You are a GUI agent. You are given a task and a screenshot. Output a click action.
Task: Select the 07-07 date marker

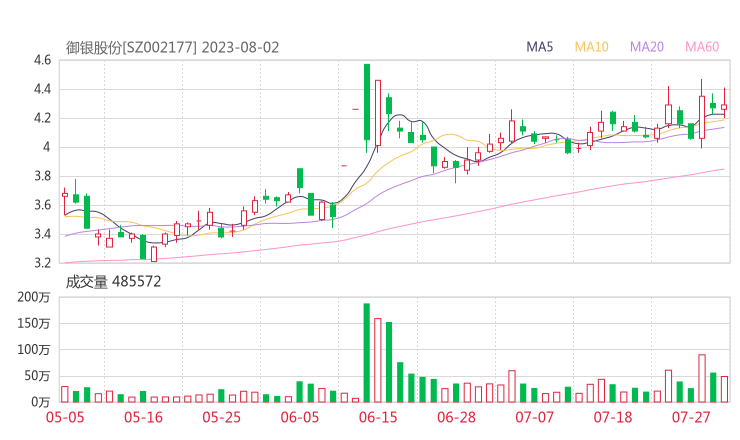pos(534,417)
